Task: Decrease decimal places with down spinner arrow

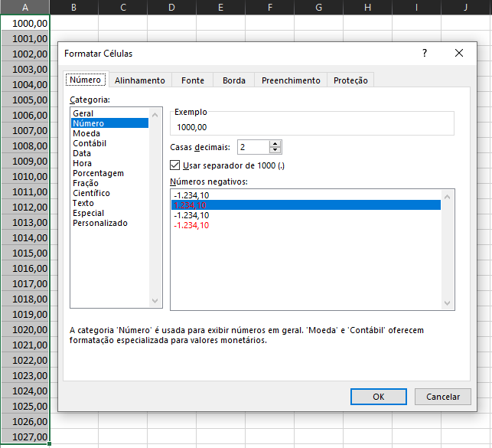Action: [275, 150]
